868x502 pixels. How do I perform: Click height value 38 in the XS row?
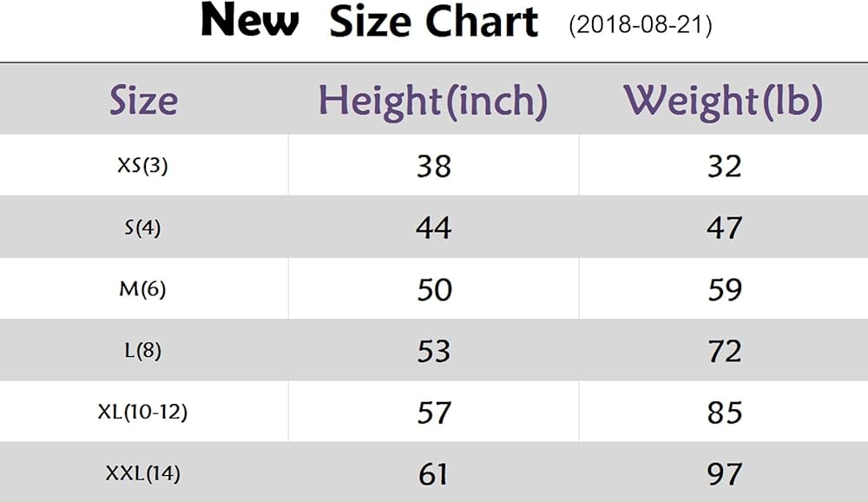tap(433, 165)
